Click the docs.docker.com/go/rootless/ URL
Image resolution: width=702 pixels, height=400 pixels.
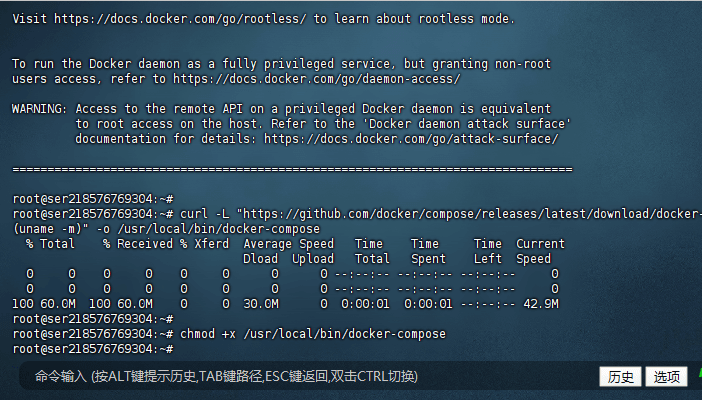pyautogui.click(x=180, y=19)
